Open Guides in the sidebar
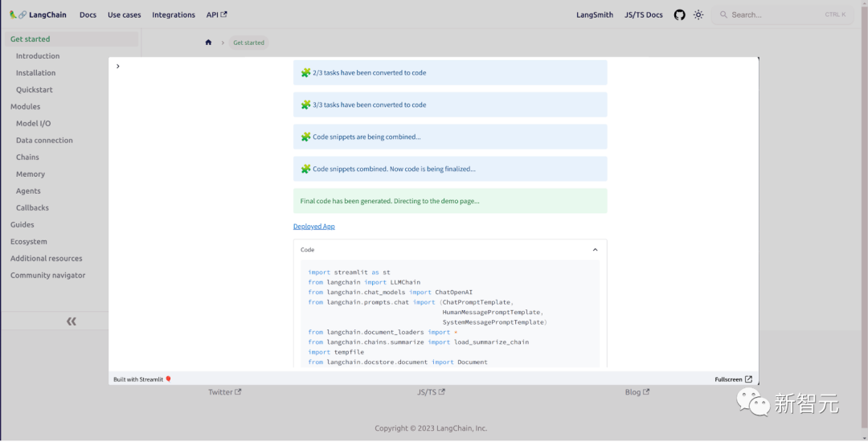 point(23,224)
